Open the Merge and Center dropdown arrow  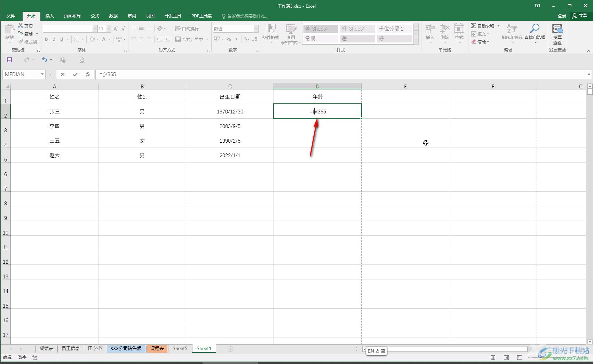[x=207, y=39]
